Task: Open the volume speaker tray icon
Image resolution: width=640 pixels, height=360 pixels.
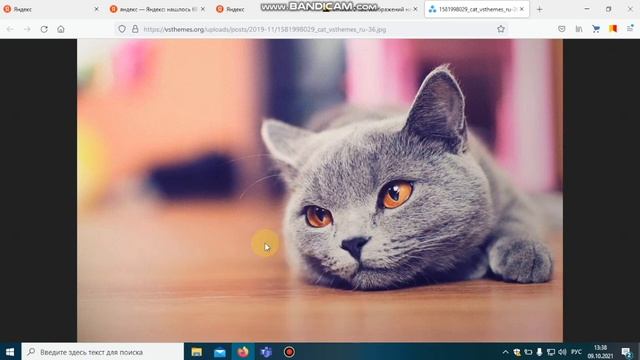Action: 562,352
